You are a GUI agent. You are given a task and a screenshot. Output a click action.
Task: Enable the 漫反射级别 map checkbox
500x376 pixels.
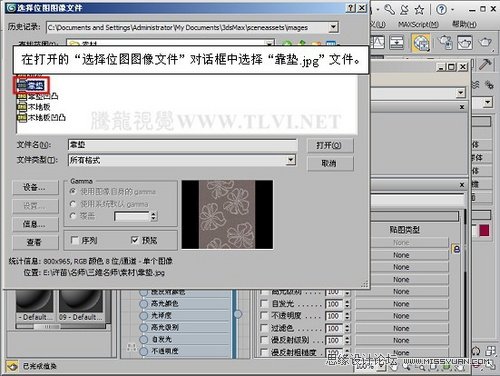[264, 340]
